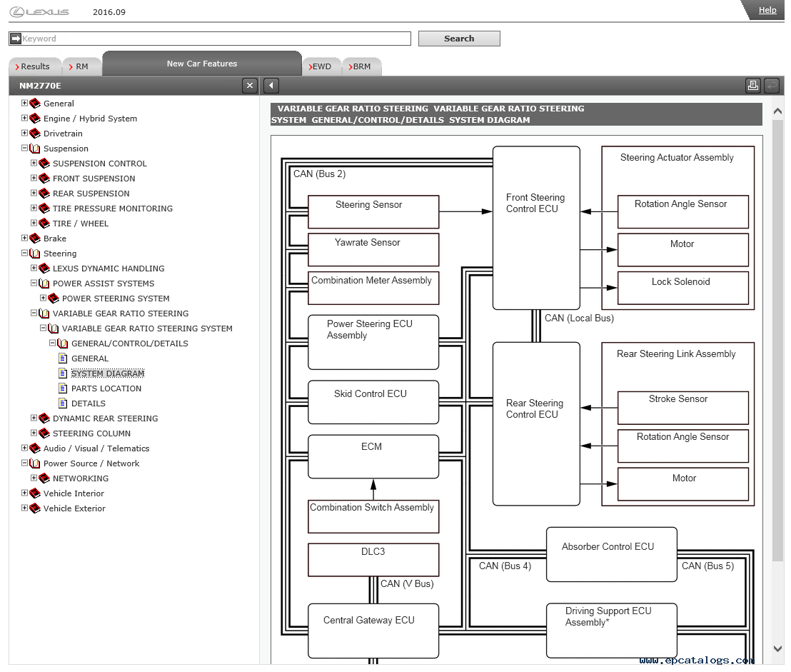Click the Front Steering Control ECU box
Image resolution: width=791 pixels, height=672 pixels.
(535, 228)
